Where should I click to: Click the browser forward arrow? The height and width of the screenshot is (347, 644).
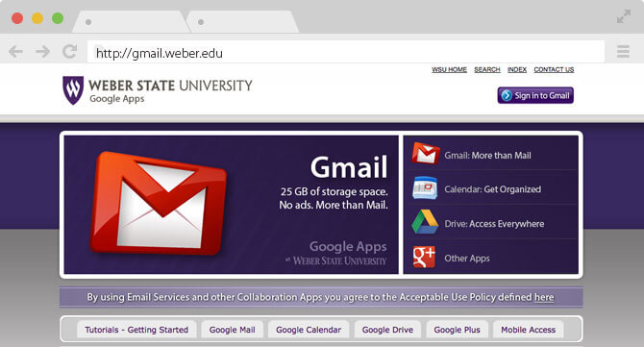pos(42,52)
